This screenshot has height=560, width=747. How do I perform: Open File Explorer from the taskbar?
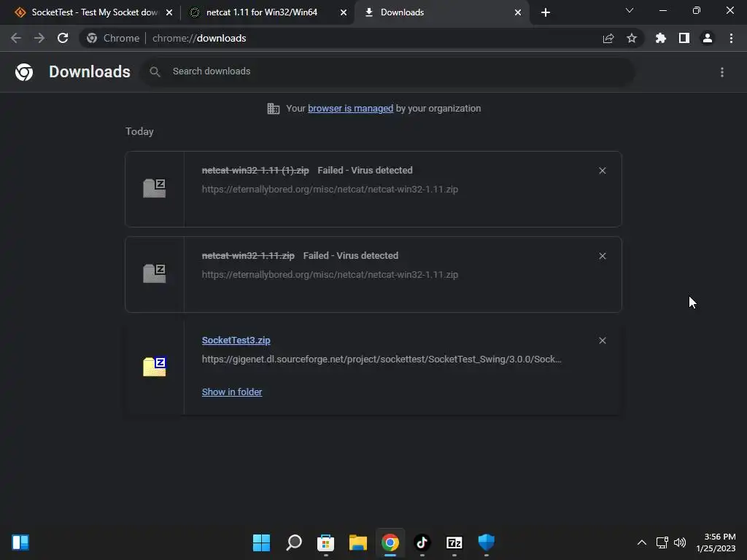(x=357, y=542)
